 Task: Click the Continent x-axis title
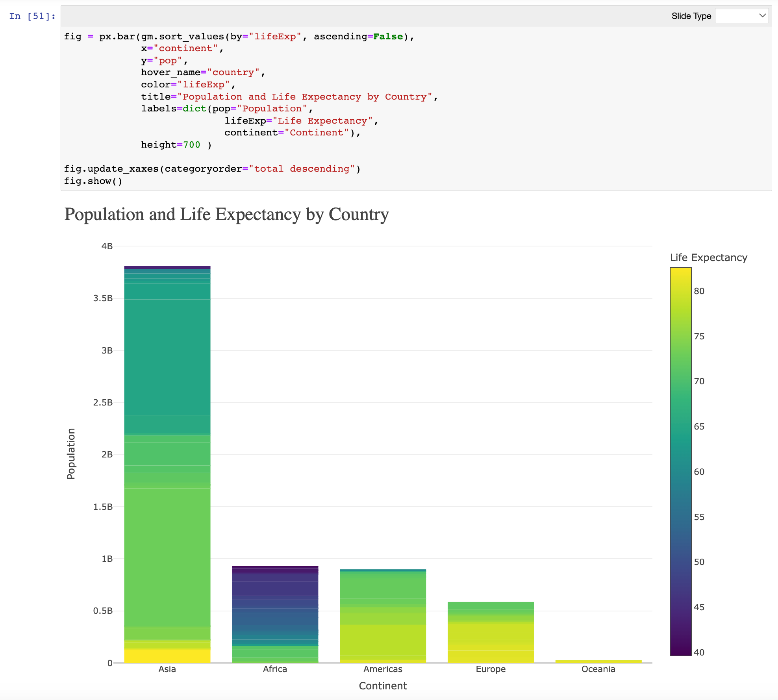[383, 686]
